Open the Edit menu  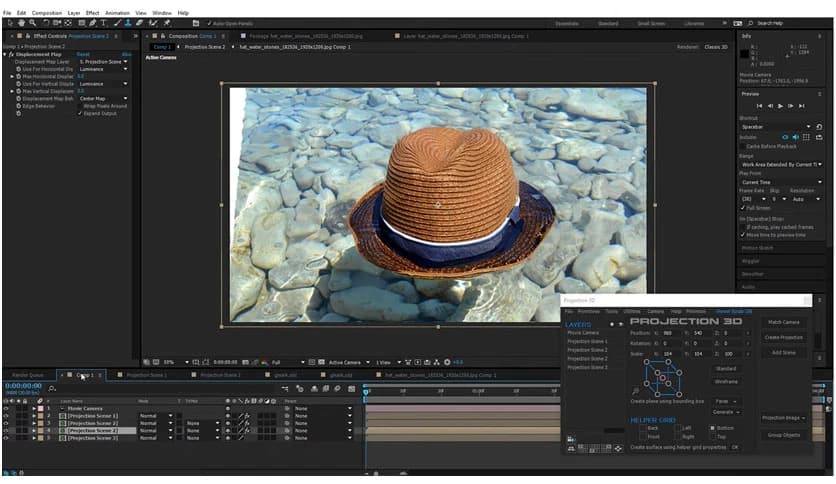pyautogui.click(x=21, y=13)
